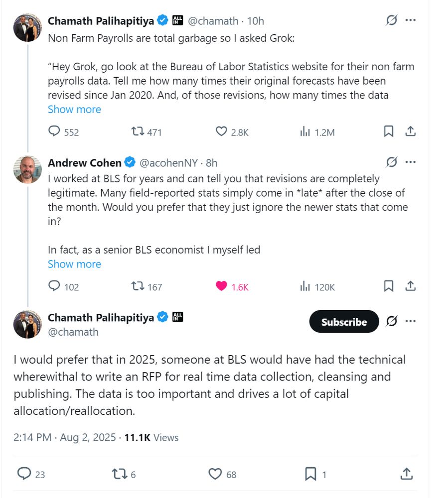This screenshot has height=498, width=448.
Task: Open more options on Chamath's top post
Action: click(411, 20)
